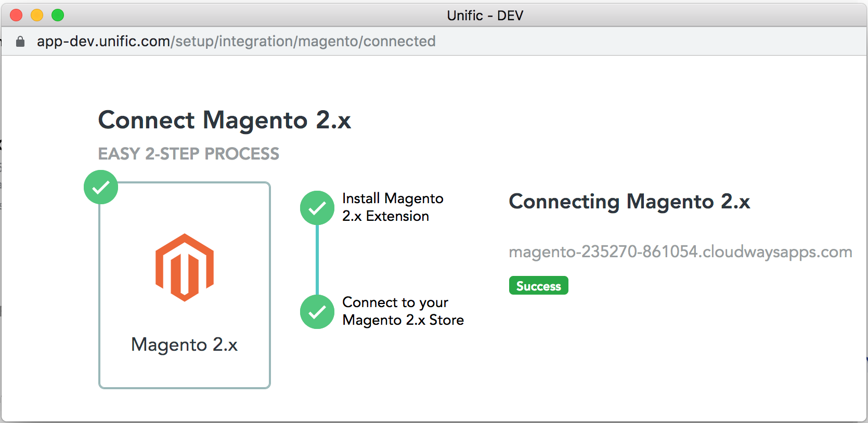The height and width of the screenshot is (423, 868).
Task: Click the EASY 2-STEP PROCESS subtitle
Action: click(189, 154)
